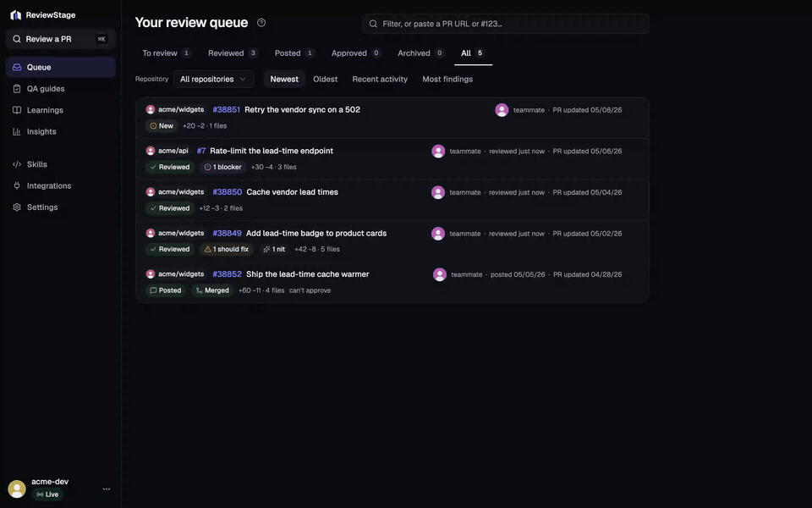Open the Skills sidebar page
812x508 pixels.
pyautogui.click(x=61, y=164)
